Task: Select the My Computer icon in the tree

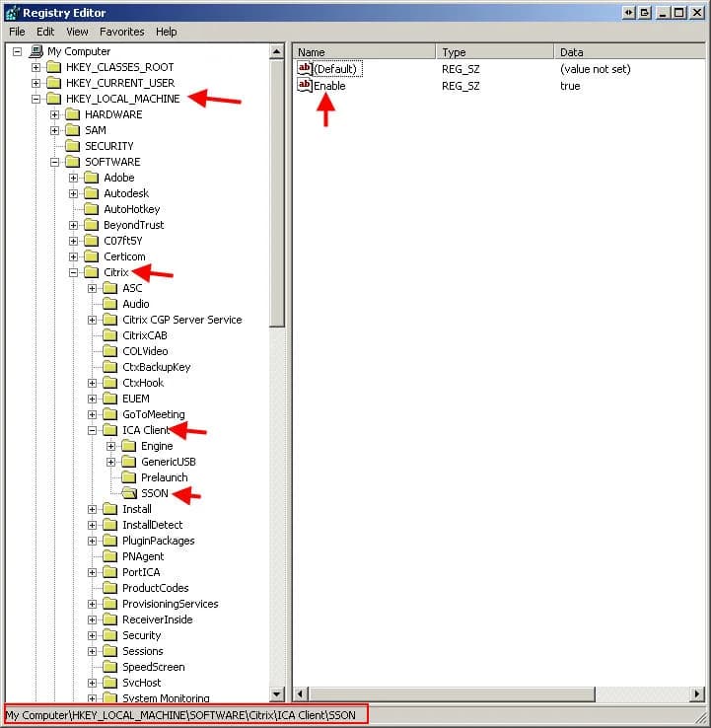Action: coord(36,51)
